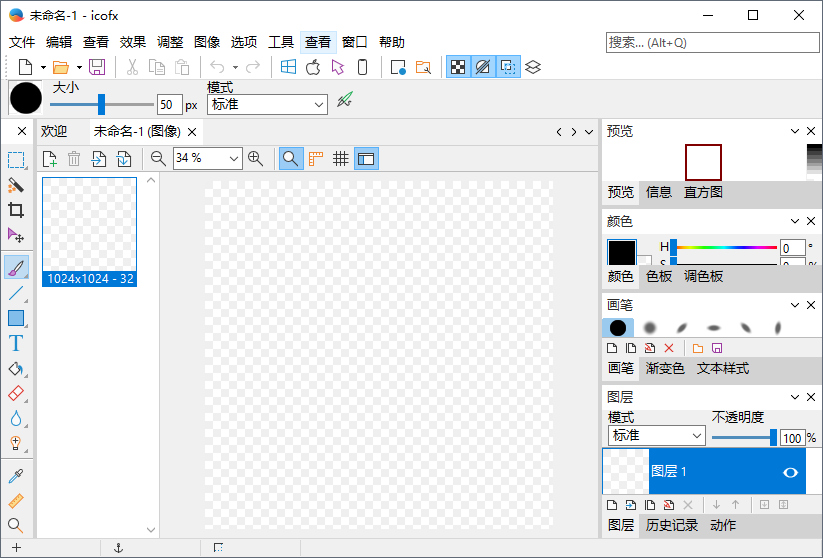Image resolution: width=823 pixels, height=558 pixels.
Task: Close the 画笔 panel
Action: click(x=811, y=305)
